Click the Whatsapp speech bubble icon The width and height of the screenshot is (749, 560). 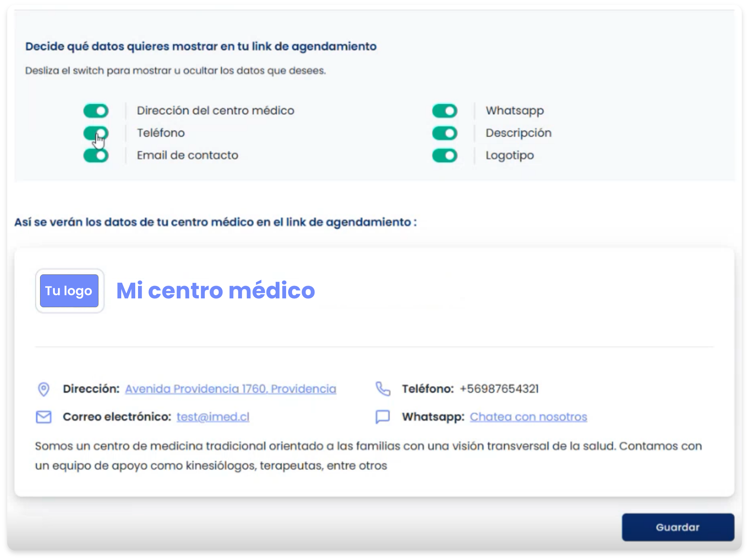click(x=383, y=417)
